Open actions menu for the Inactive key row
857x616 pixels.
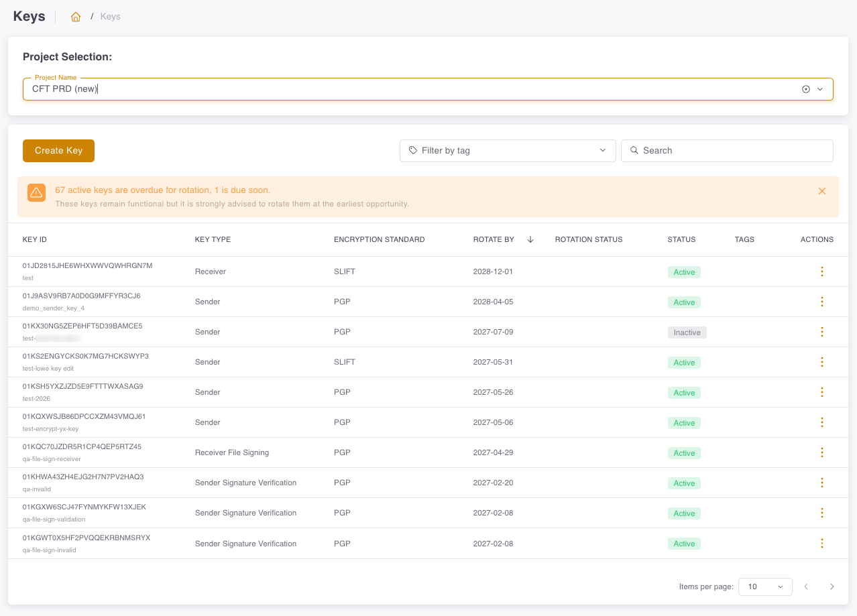(x=822, y=332)
